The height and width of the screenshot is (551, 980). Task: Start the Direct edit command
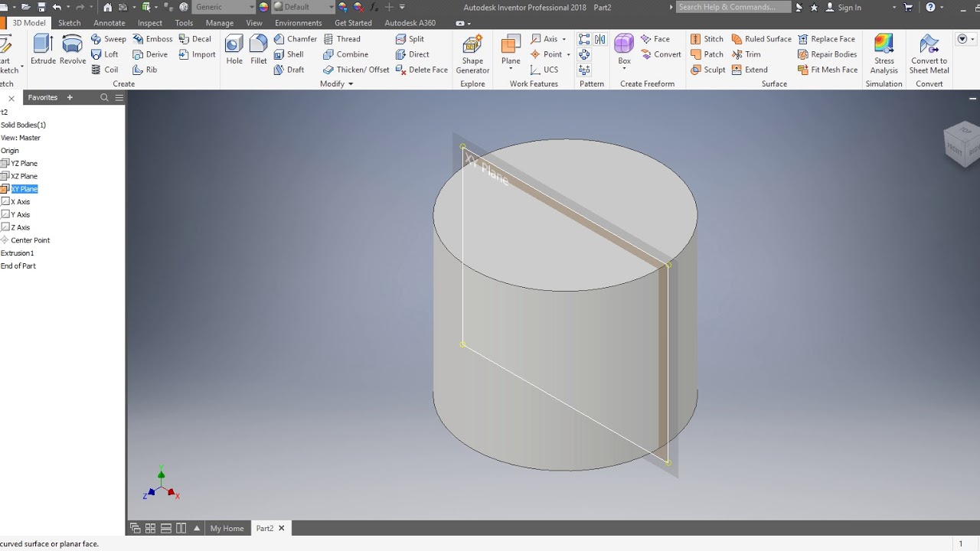click(x=412, y=54)
